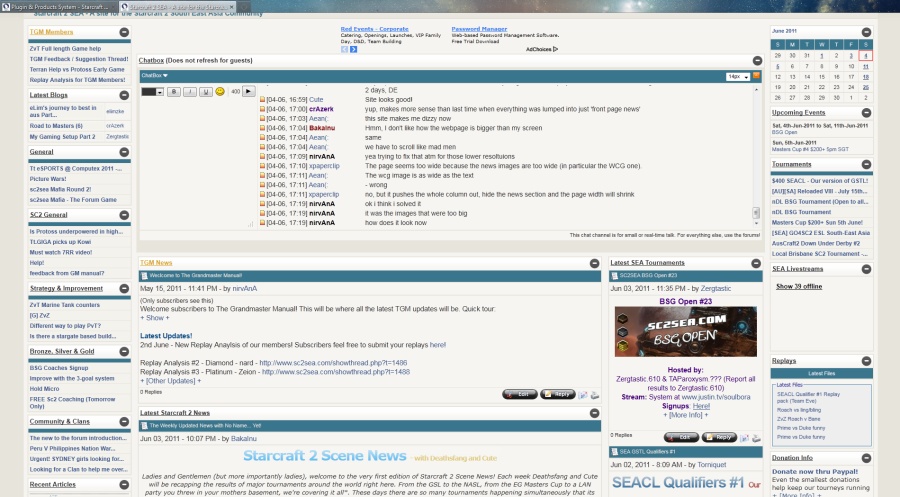This screenshot has height=497, width=900.
Task: Click the Bold button in chatbox toolbar
Action: coord(172,91)
